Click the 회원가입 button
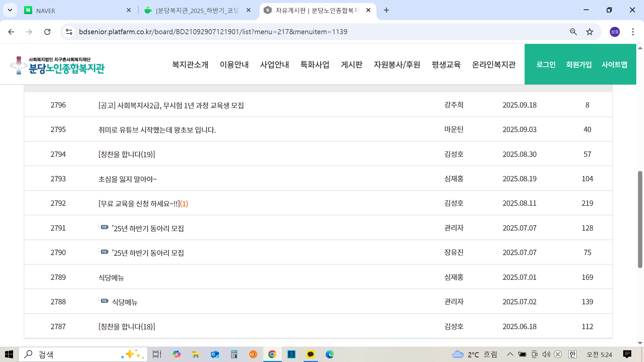This screenshot has height=362, width=644. pos(579,64)
